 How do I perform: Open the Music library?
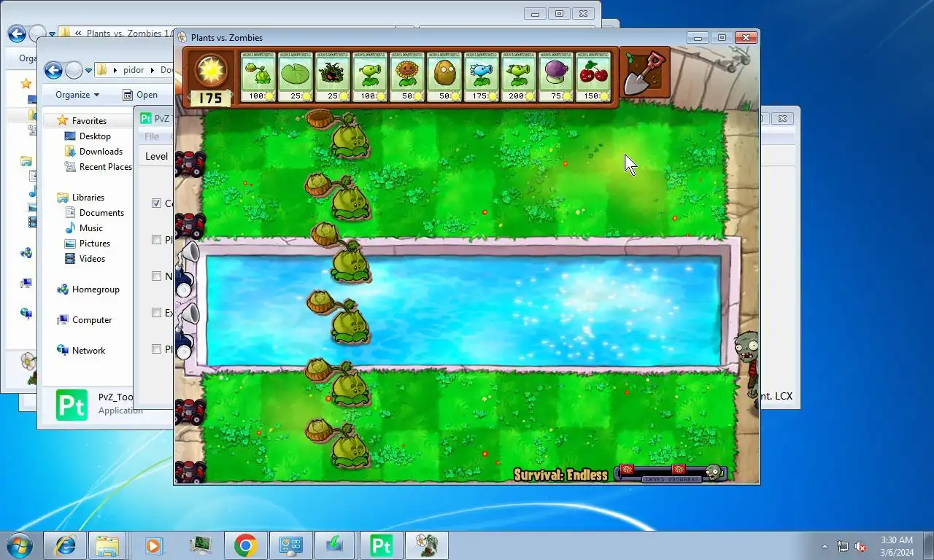click(x=90, y=228)
